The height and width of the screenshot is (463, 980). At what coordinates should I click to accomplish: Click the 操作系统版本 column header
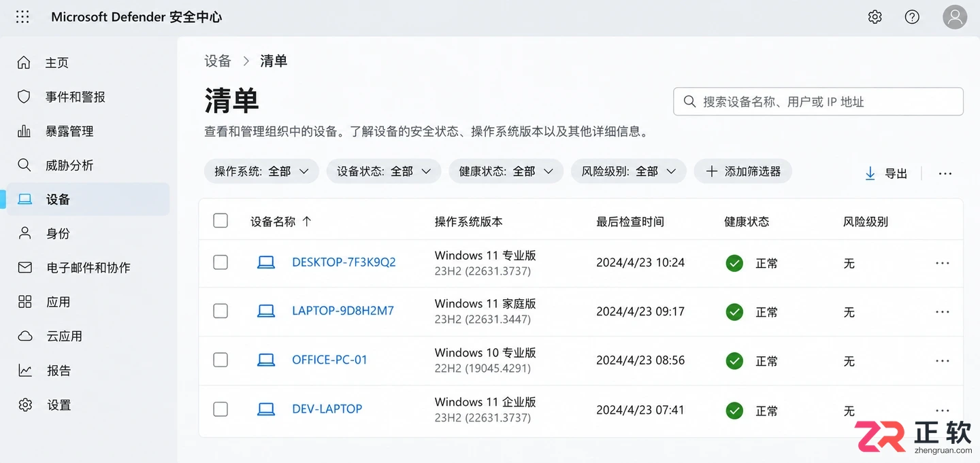point(468,221)
